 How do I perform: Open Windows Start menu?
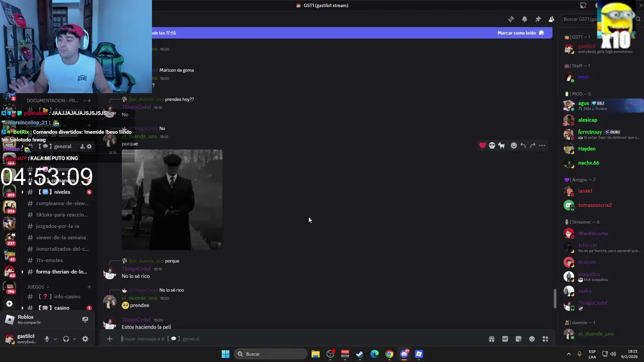pyautogui.click(x=225, y=354)
